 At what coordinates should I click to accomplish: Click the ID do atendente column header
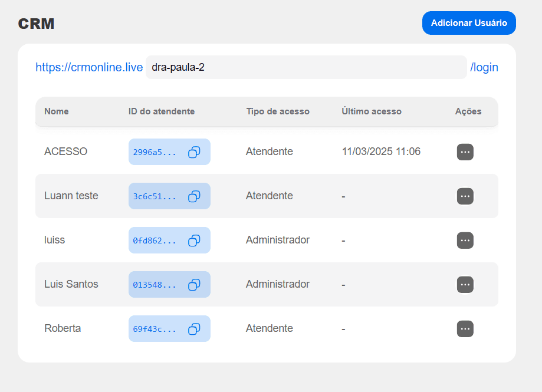(162, 111)
